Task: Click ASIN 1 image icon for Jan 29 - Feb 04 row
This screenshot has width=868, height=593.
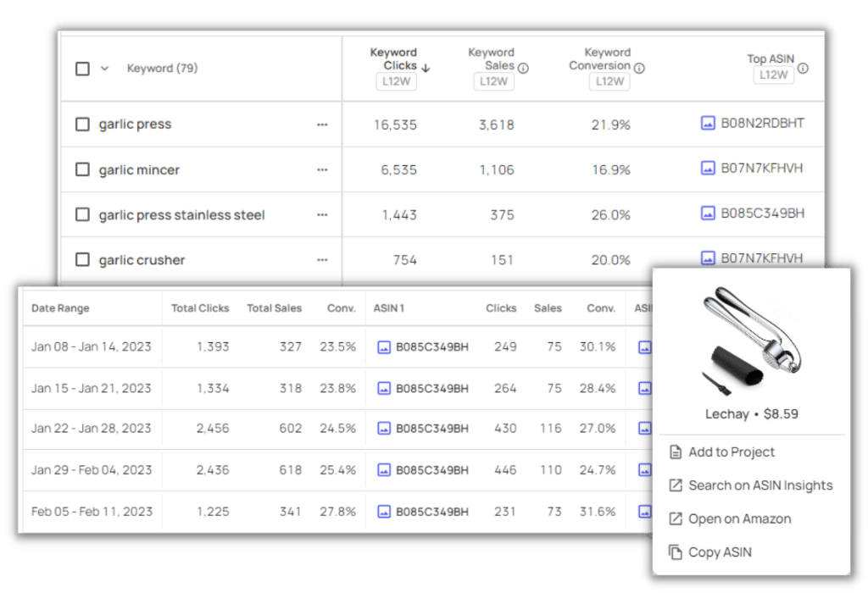Action: pos(384,470)
